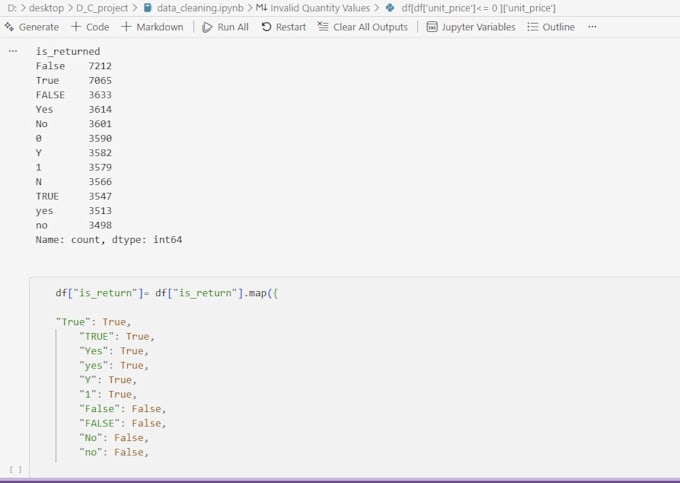
Task: Click 'Name: count, dtype: int64' line
Action: [x=109, y=240]
